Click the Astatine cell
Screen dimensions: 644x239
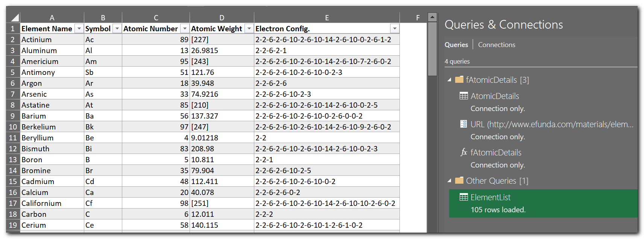pos(52,105)
